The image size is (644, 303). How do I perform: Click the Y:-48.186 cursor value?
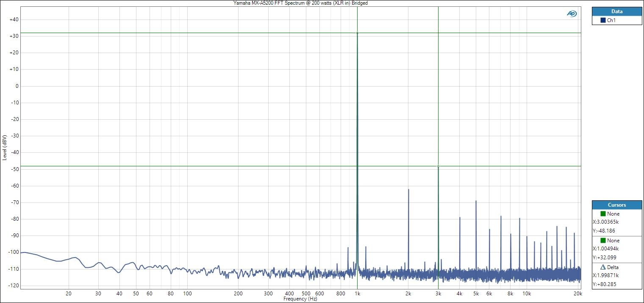(603, 231)
